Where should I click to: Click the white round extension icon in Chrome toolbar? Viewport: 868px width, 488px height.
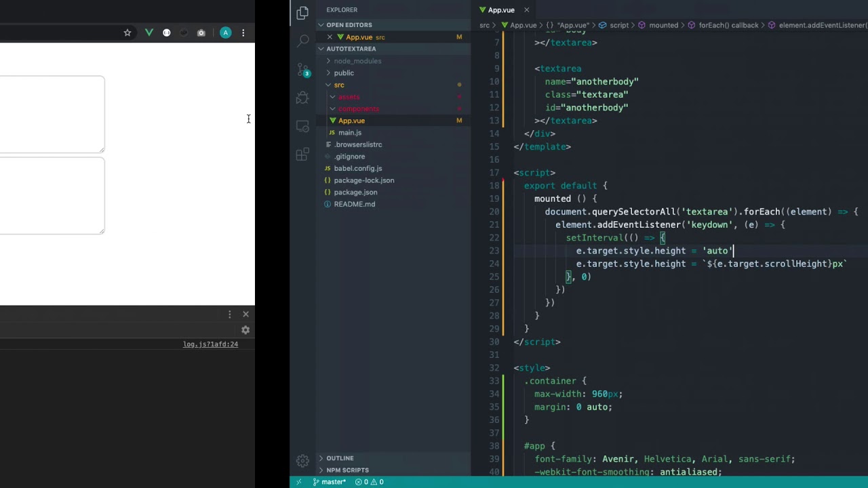(167, 33)
